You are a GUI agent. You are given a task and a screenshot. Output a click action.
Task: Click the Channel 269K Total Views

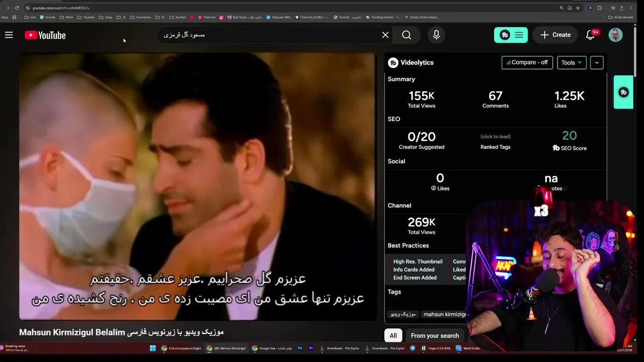[x=422, y=222]
